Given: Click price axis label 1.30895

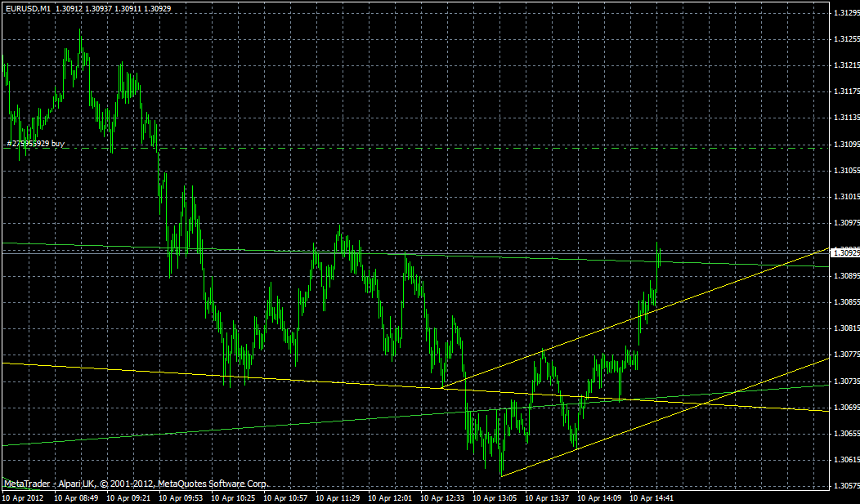Looking at the screenshot, I should pyautogui.click(x=845, y=275).
